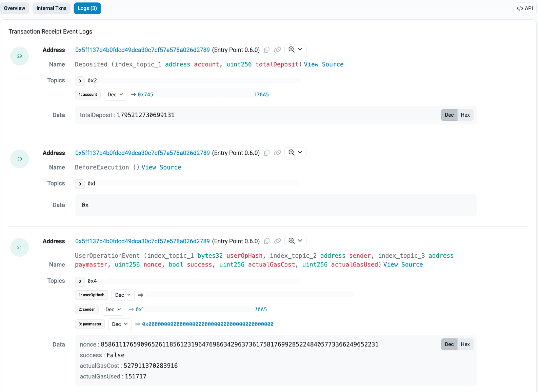Screen dimensions: 539x392
Task: Click permalink icon for log 30
Action: 277,153
